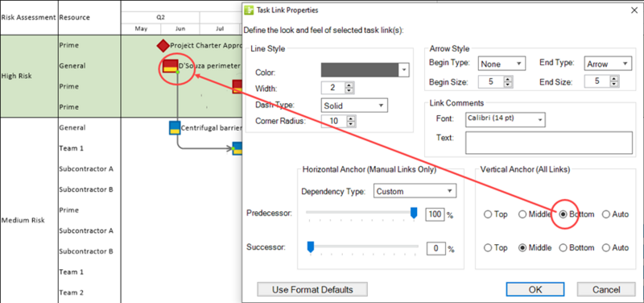644x303 pixels.
Task: Select the Project Charter Approval milestone diamond
Action: click(x=163, y=46)
